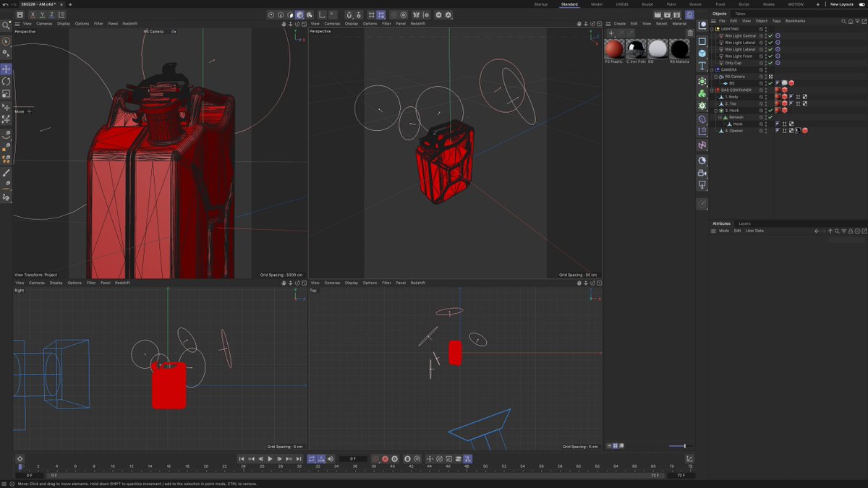Screen dimensions: 868x488
Task: Collapse the 3. Hook hierarchy
Action: 715,111
